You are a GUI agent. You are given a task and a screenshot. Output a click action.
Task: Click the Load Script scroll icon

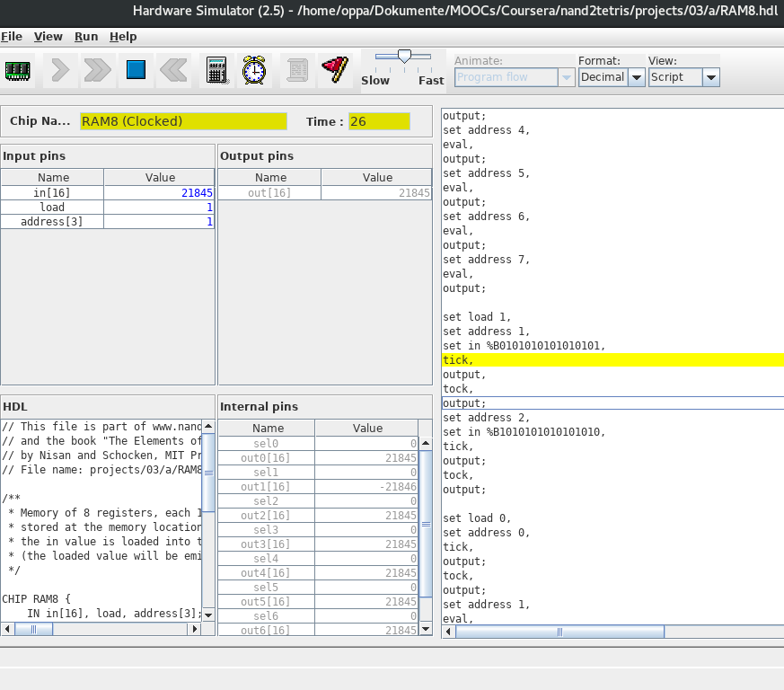[296, 70]
